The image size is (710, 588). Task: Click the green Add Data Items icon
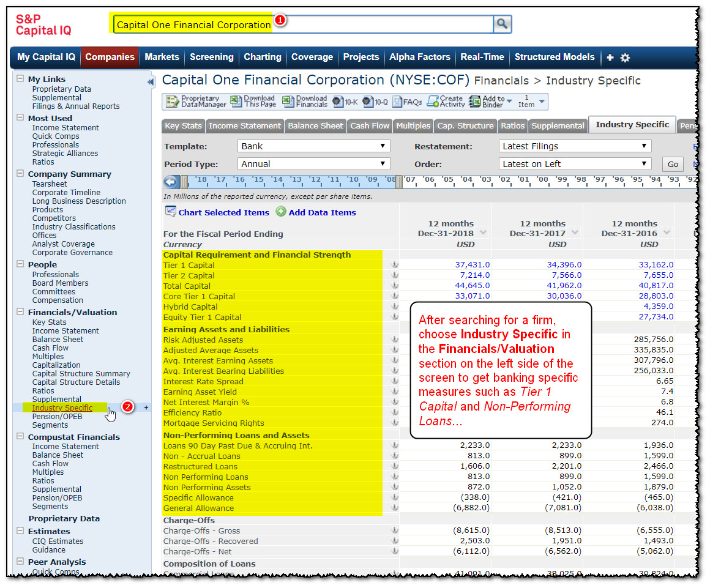281,211
